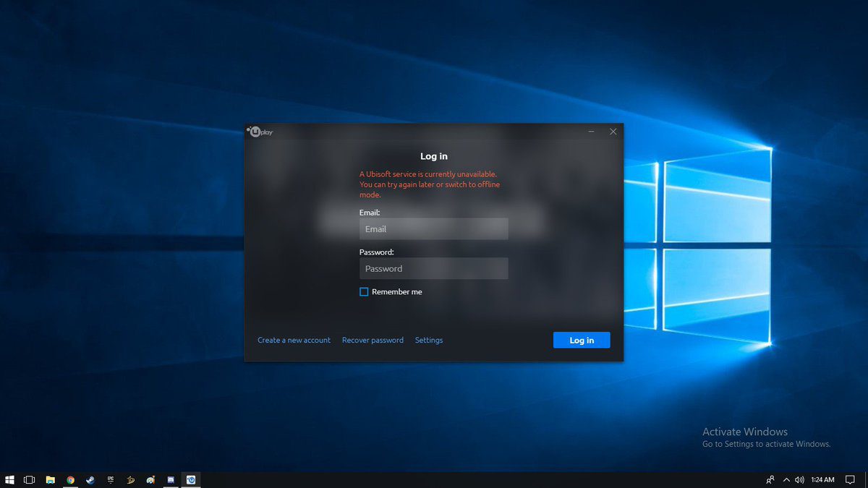Screen dimensions: 868x488
Task: Click the 1:24 AM taskbar clock
Action: [x=822, y=479]
